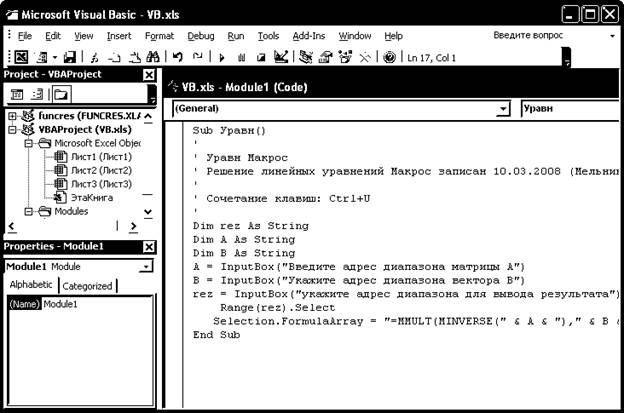Click the Undo toolbar icon
This screenshot has width=624, height=413.
click(x=177, y=57)
